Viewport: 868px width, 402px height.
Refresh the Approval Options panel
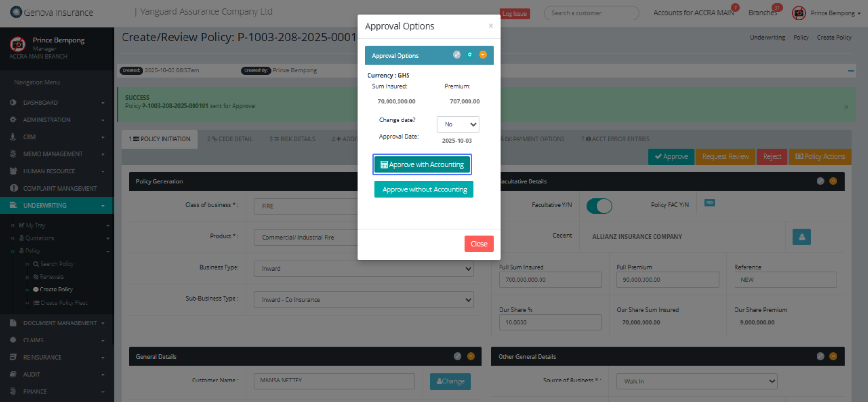470,55
